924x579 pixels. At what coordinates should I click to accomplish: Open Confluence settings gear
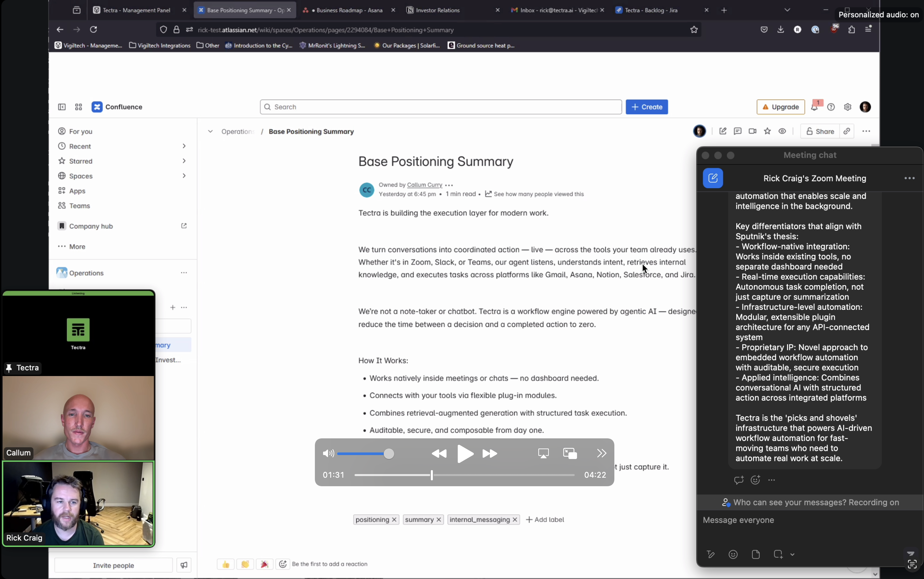[847, 107]
